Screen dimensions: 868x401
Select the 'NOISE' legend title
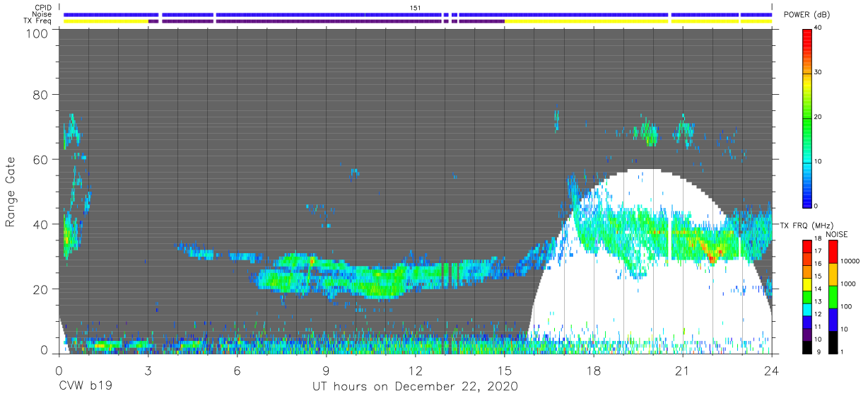click(x=835, y=234)
